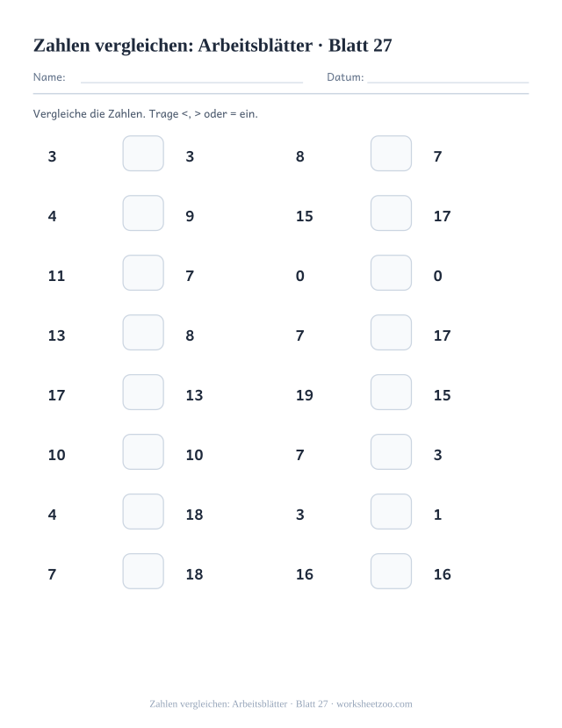Click the box between 10 and 10
The width and height of the screenshot is (562, 728).
click(x=143, y=451)
